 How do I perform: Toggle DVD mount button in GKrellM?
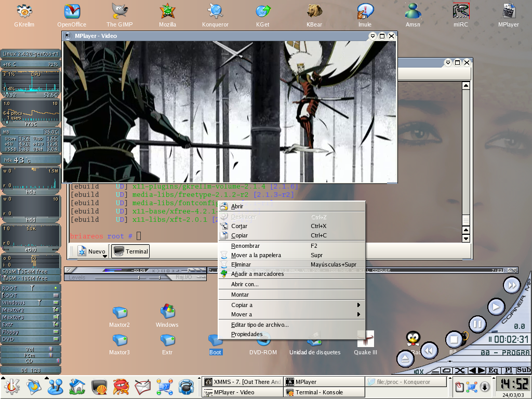56,339
